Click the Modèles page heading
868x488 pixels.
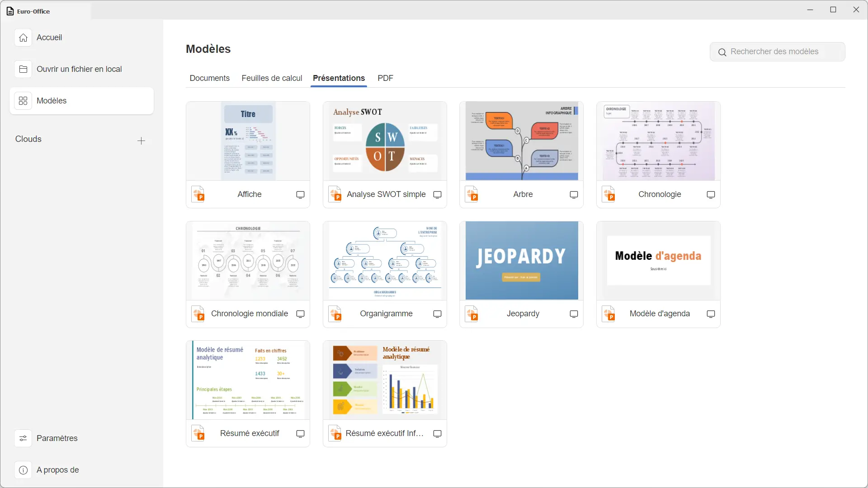point(208,49)
